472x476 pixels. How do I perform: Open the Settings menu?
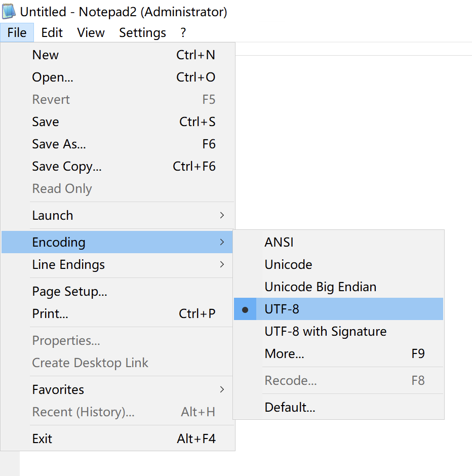click(142, 32)
